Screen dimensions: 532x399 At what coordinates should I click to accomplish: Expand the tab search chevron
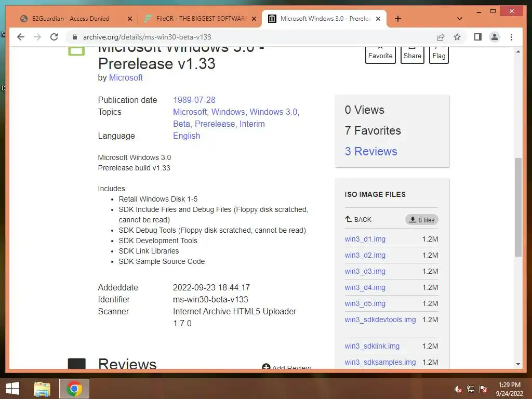(460, 19)
